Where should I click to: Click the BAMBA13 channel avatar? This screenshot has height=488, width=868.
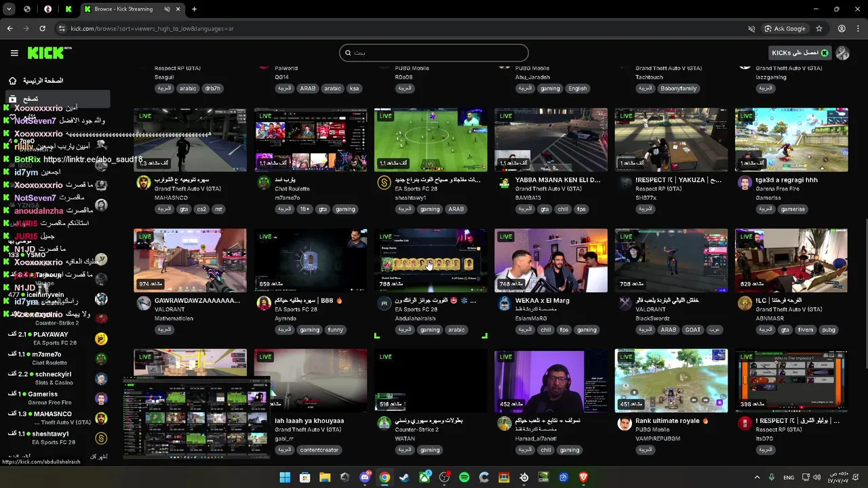point(504,183)
